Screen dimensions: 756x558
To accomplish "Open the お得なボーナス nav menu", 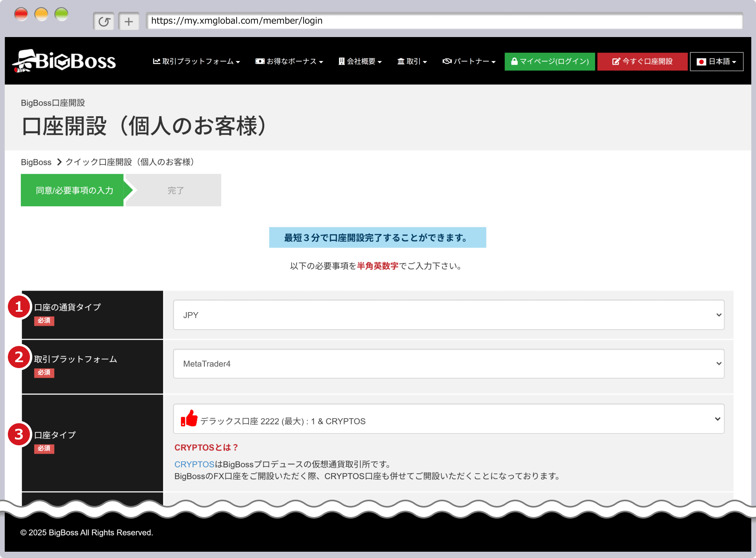I will pos(289,61).
